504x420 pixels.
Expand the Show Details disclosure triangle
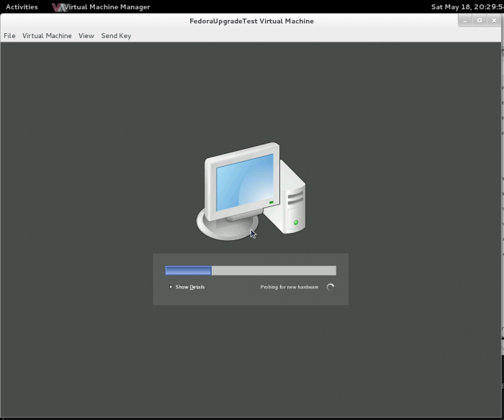[171, 287]
